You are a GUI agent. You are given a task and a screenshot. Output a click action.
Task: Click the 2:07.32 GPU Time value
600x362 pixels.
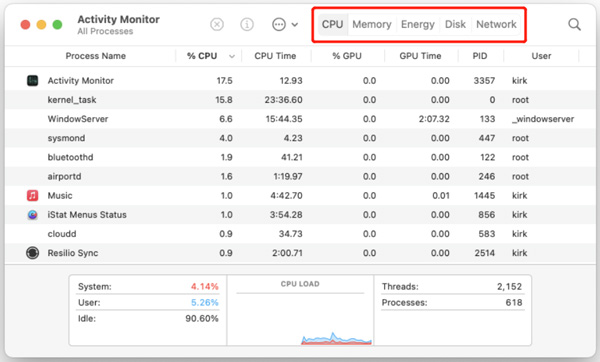pyautogui.click(x=434, y=119)
